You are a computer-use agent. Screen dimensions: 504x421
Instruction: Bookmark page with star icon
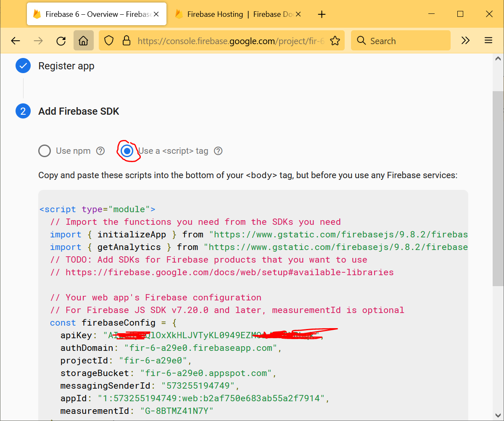tap(335, 41)
